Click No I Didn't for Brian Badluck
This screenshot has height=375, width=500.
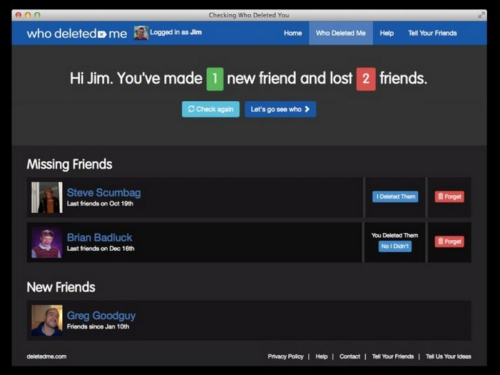point(395,246)
